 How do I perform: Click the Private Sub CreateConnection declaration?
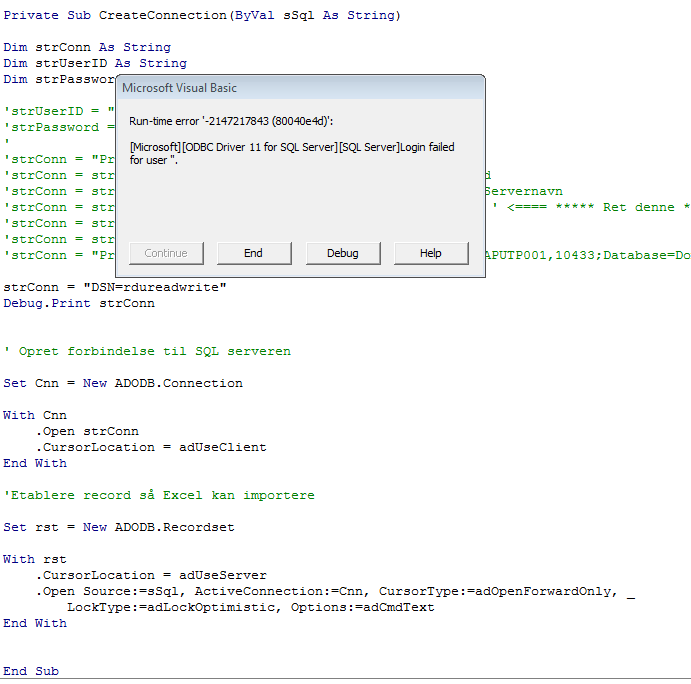[202, 15]
